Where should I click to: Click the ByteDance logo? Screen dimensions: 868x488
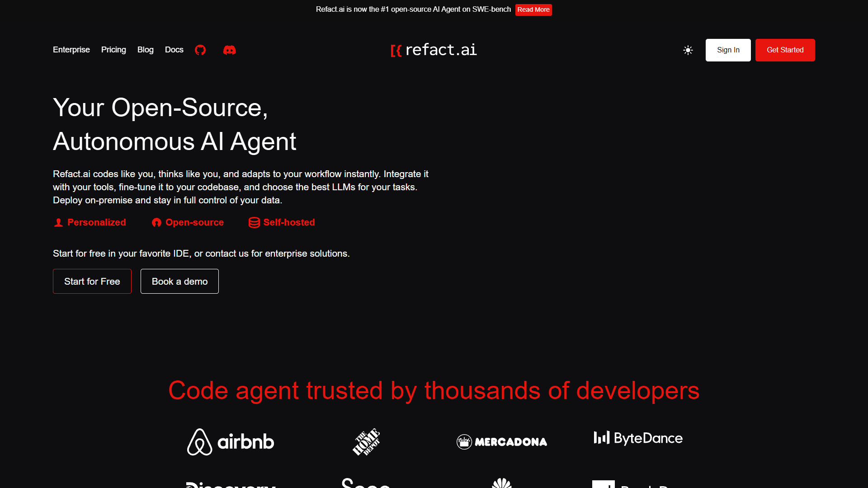[638, 438]
